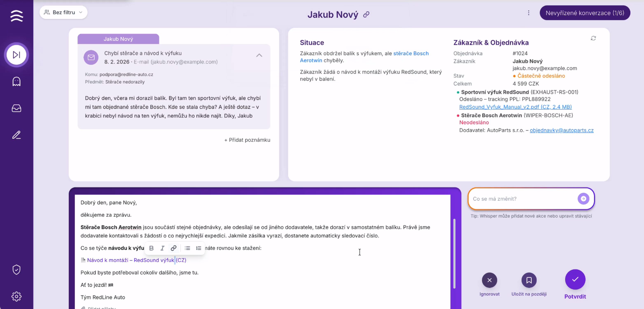Click the Potvrdit confirm button
This screenshot has height=309, width=644.
(575, 280)
